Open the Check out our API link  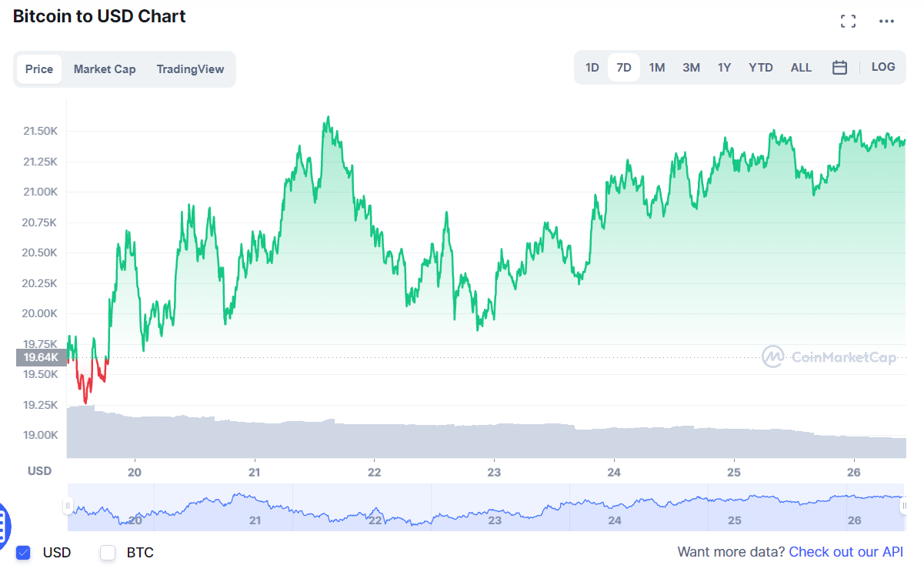click(846, 552)
